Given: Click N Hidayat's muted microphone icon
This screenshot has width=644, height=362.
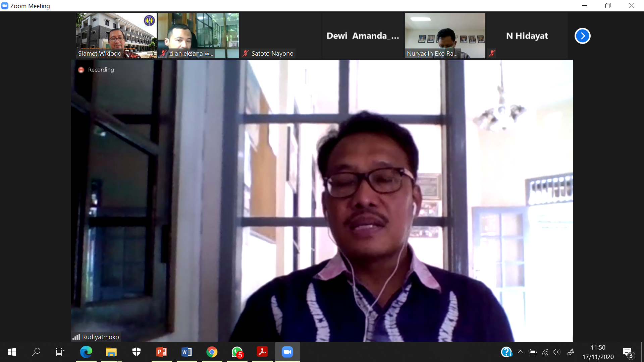Looking at the screenshot, I should pos(492,53).
